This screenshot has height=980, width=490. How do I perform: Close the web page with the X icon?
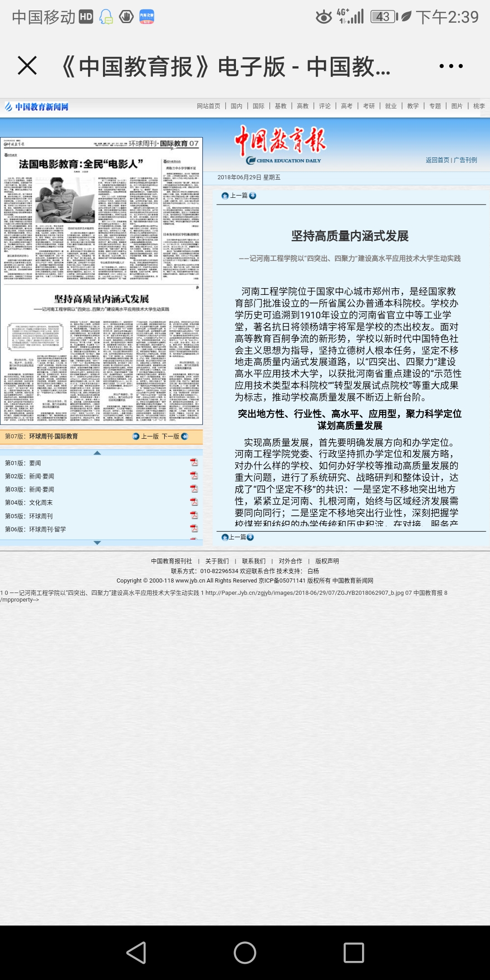[x=27, y=66]
